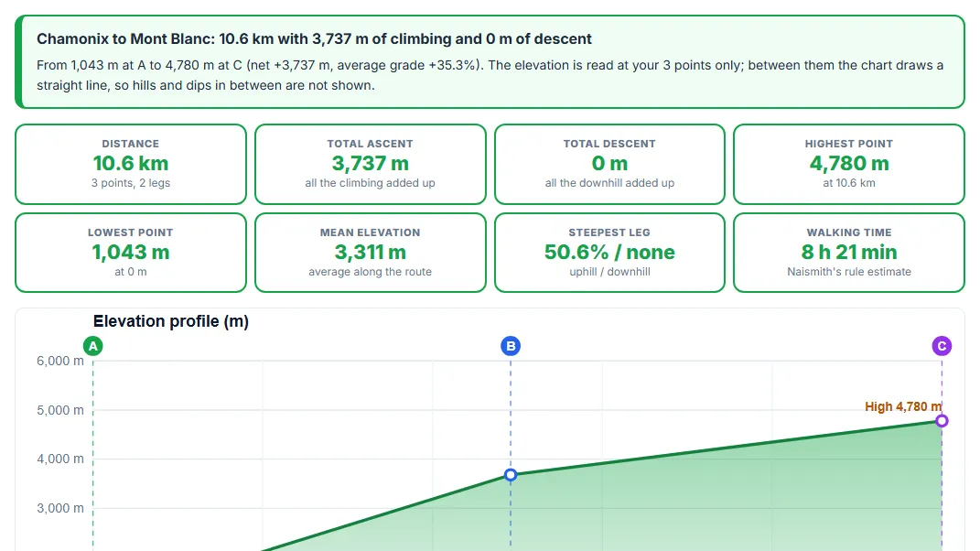Click the "at 0 m" caption

131,272
